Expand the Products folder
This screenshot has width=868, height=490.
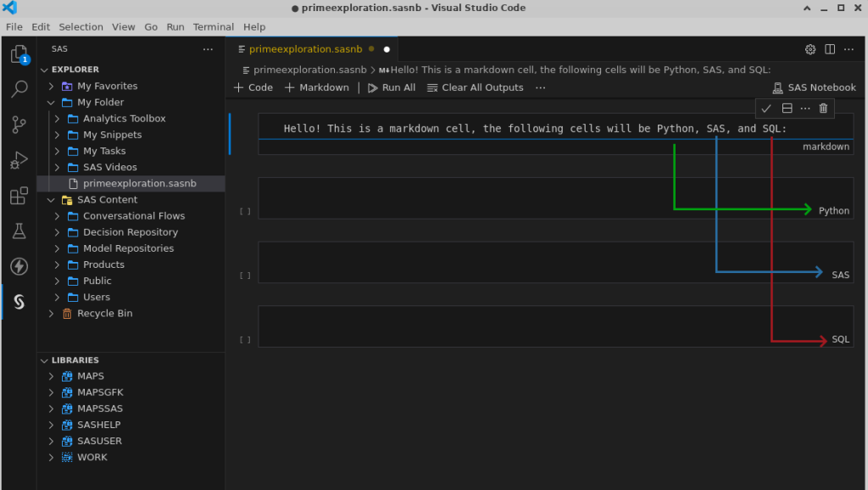57,264
